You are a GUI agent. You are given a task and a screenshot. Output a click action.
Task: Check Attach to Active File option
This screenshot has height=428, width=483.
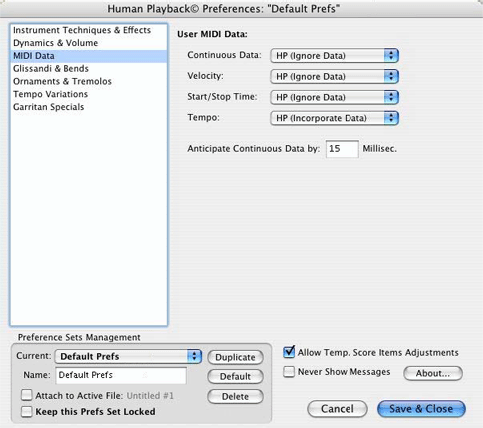click(26, 395)
